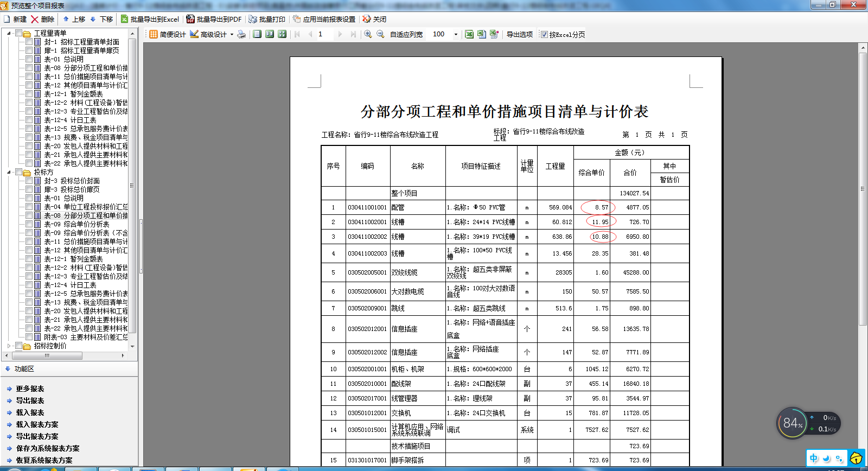Click the first Excel export icon
This screenshot has height=471, width=868.
(469, 34)
